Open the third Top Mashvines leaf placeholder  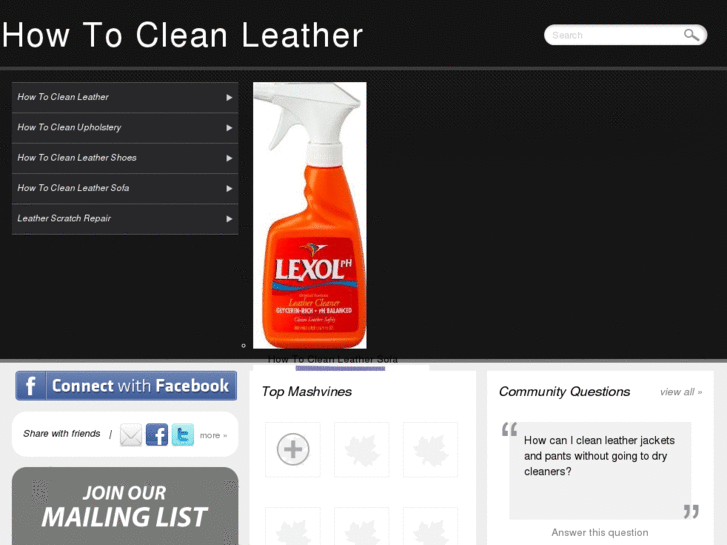pyautogui.click(x=430, y=449)
